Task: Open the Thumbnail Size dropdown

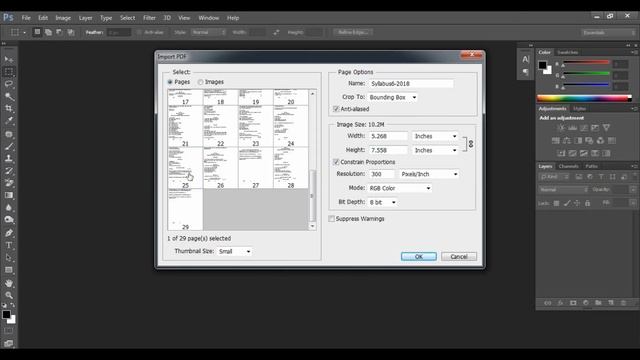Action: [234, 251]
